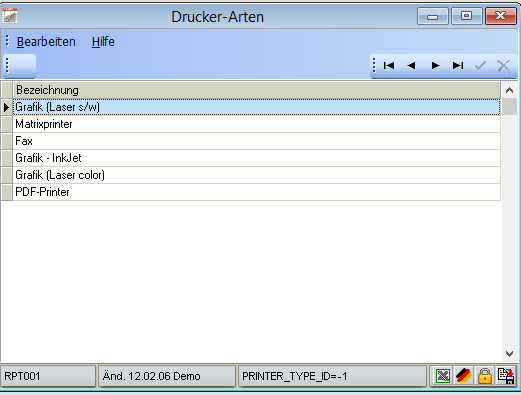This screenshot has height=395, width=521.
Task: Click the menu bar grip handle
Action: click(7, 41)
